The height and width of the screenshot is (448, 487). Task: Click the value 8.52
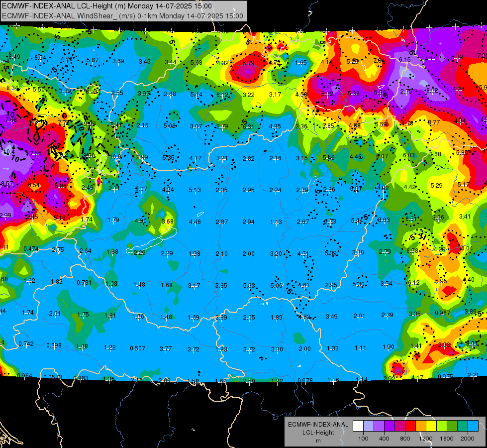[x=432, y=90]
